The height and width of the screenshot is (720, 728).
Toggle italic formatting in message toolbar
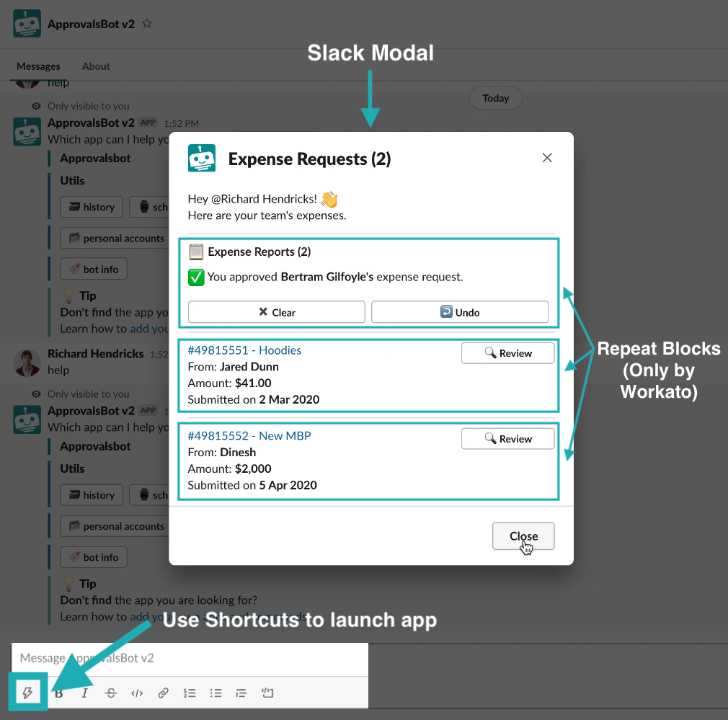click(84, 693)
